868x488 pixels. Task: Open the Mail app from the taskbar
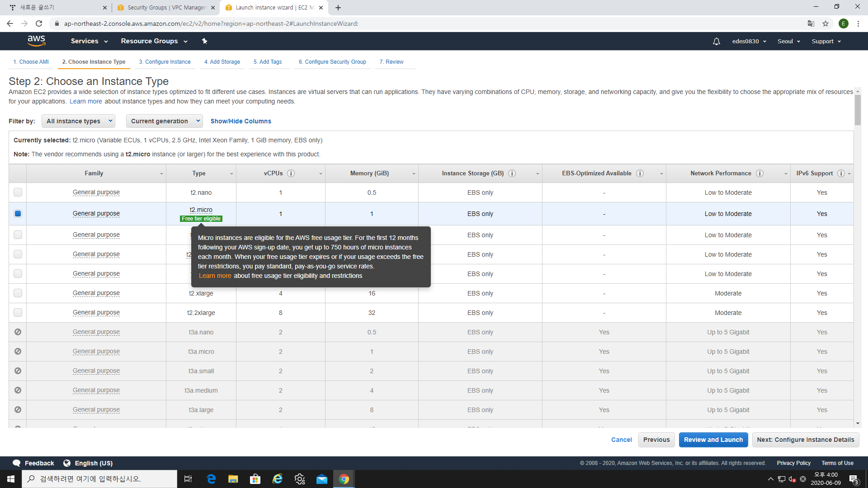tap(322, 479)
